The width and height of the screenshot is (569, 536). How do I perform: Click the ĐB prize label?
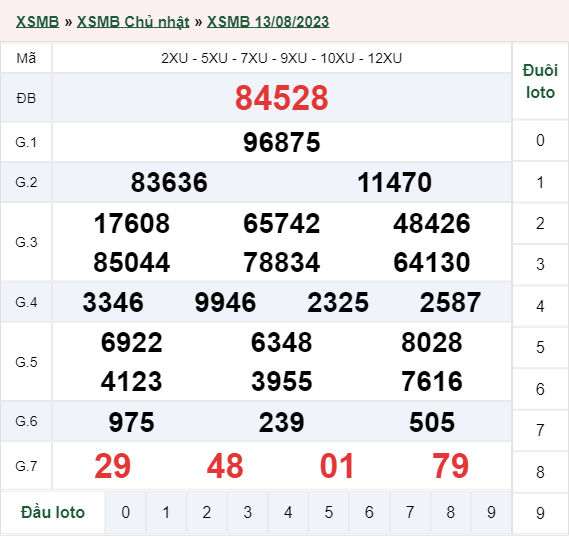point(26,98)
